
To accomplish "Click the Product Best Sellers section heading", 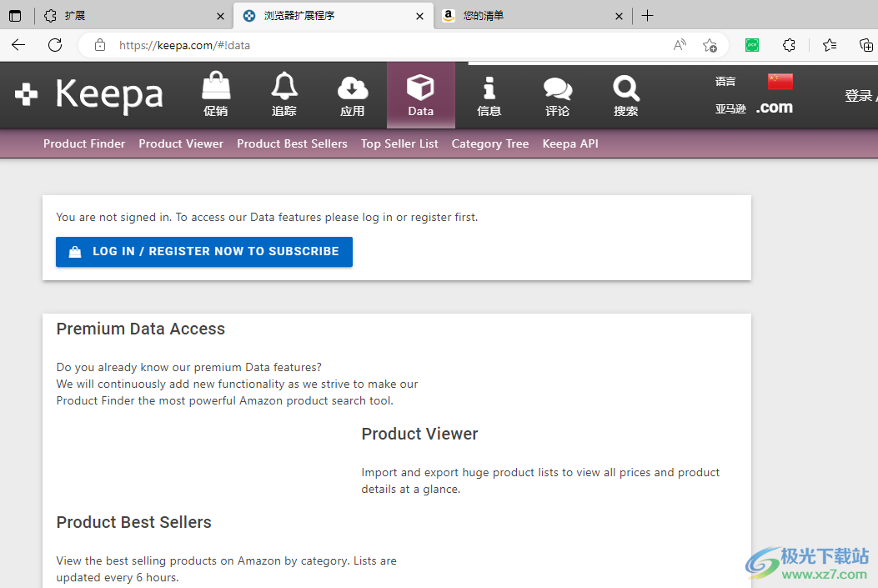I will tap(134, 522).
